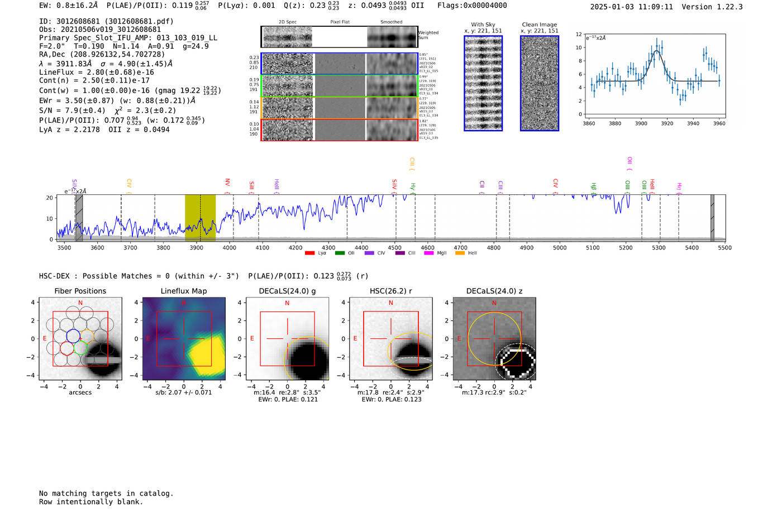Click the magenta MgII legend swatch

point(429,253)
